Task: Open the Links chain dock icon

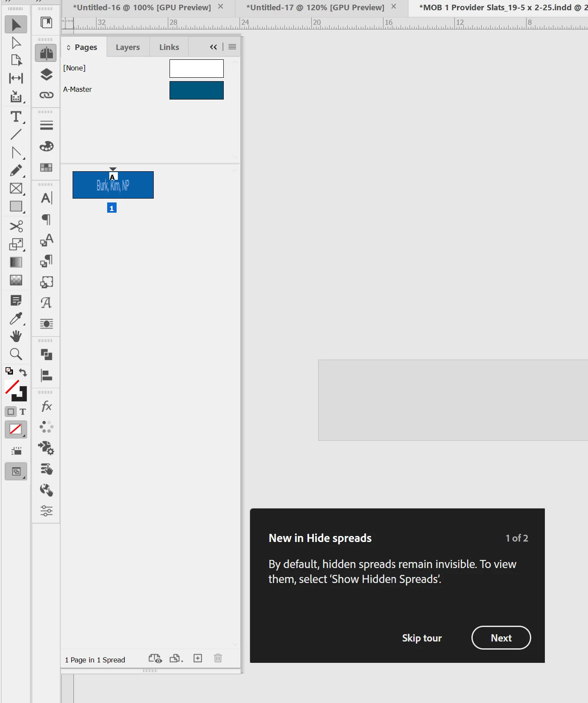Action: pyautogui.click(x=46, y=95)
